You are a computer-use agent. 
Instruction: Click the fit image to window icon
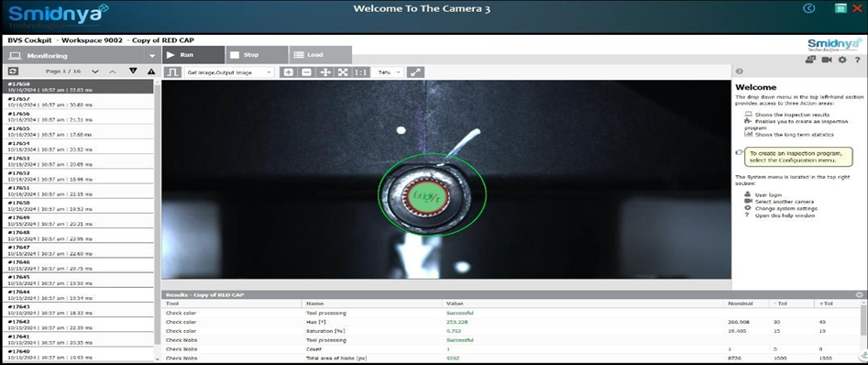coord(343,72)
